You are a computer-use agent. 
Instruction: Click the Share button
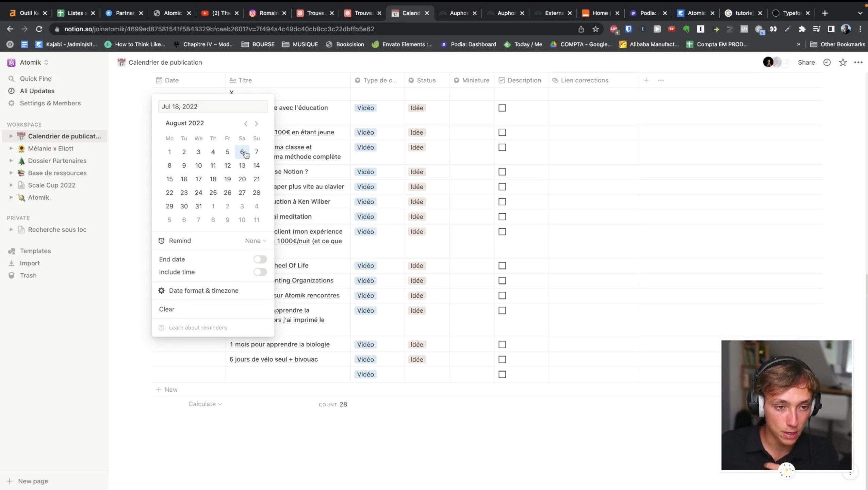click(x=806, y=62)
